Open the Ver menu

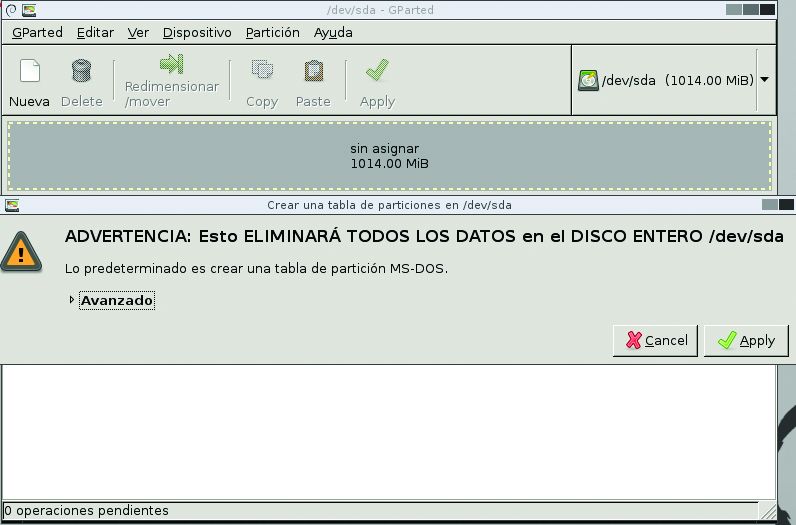(138, 32)
